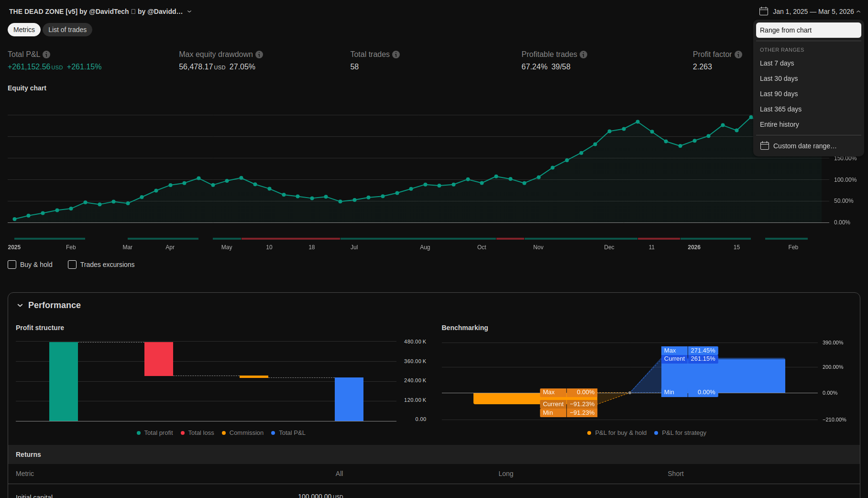The height and width of the screenshot is (498, 868).
Task: Select Last 30 days range
Action: coord(779,78)
